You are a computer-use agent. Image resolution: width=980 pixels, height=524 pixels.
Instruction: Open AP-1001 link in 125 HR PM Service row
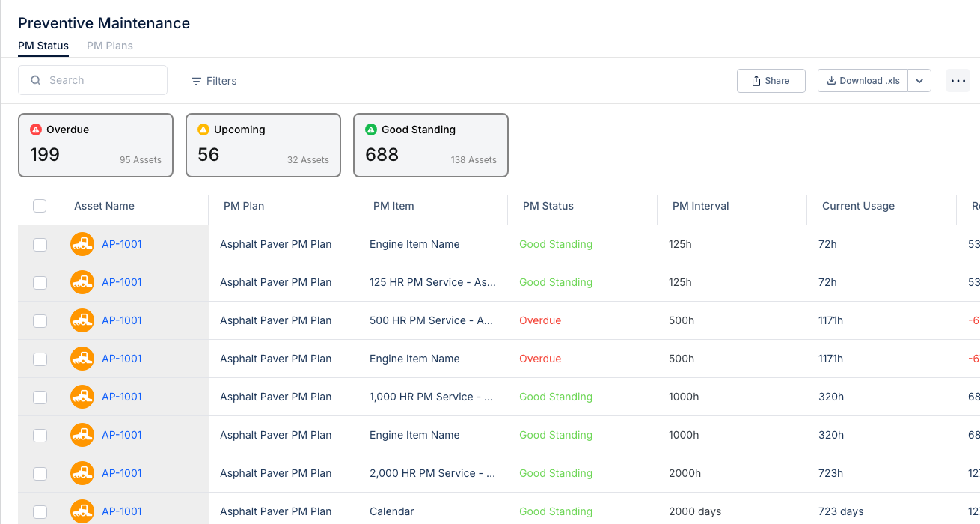pyautogui.click(x=122, y=282)
